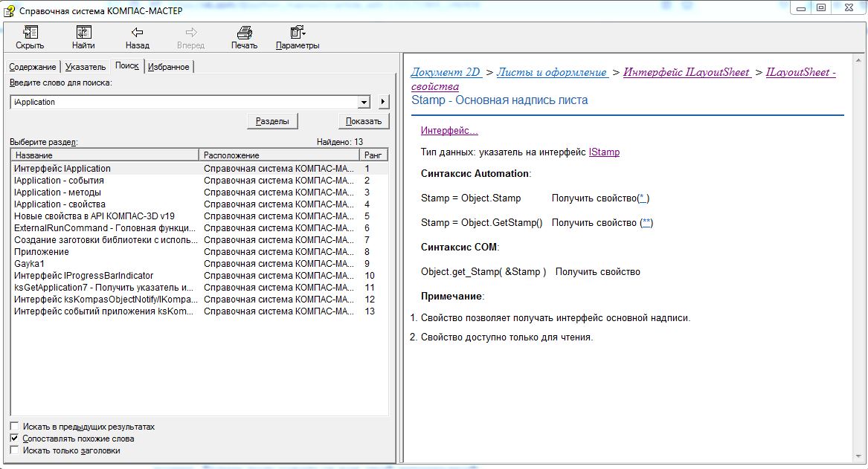Select result IApplication - свойства

(x=199, y=204)
